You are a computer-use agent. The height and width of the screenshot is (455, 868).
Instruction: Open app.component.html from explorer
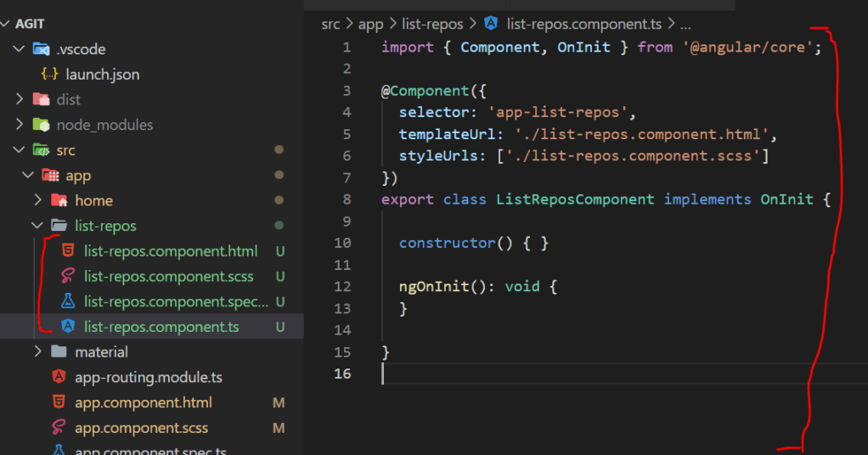[x=143, y=402]
